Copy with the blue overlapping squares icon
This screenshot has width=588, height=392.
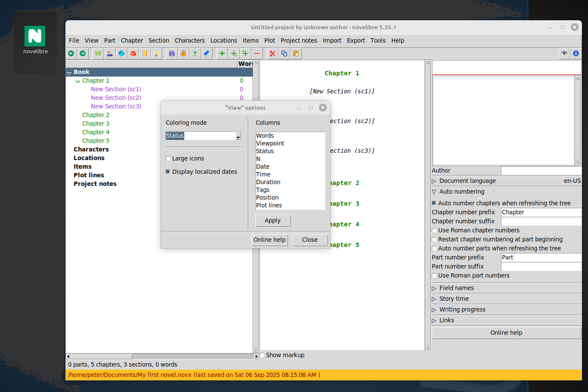284,54
